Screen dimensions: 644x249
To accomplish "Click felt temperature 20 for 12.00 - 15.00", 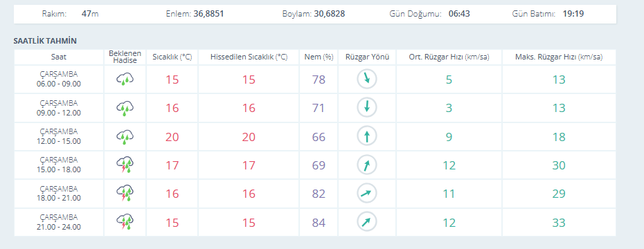I will coord(249,136).
